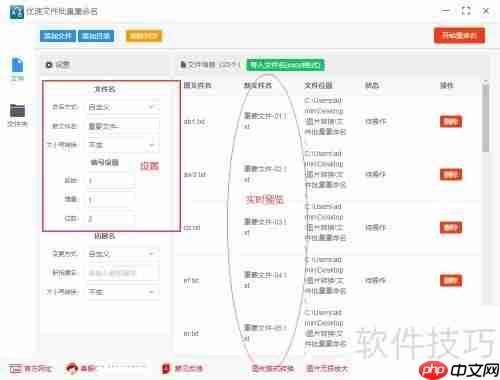Screen dimensions: 500x380
Task: Select the dark folder icon in the sidebar
Action: click(x=17, y=111)
